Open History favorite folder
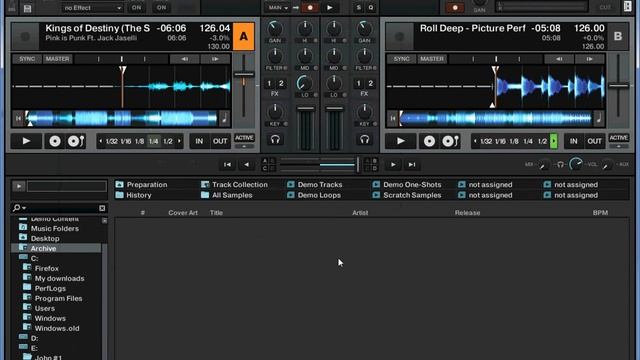The height and width of the screenshot is (360, 640). 133,195
